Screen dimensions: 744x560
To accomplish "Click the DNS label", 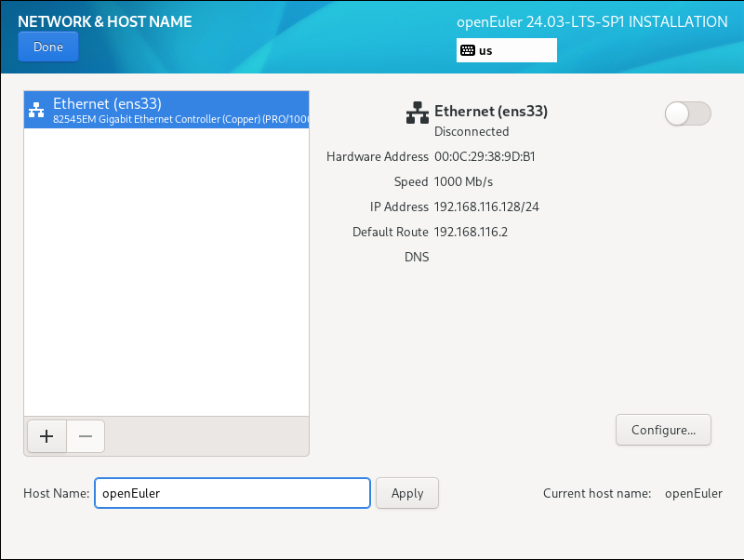I will click(417, 258).
